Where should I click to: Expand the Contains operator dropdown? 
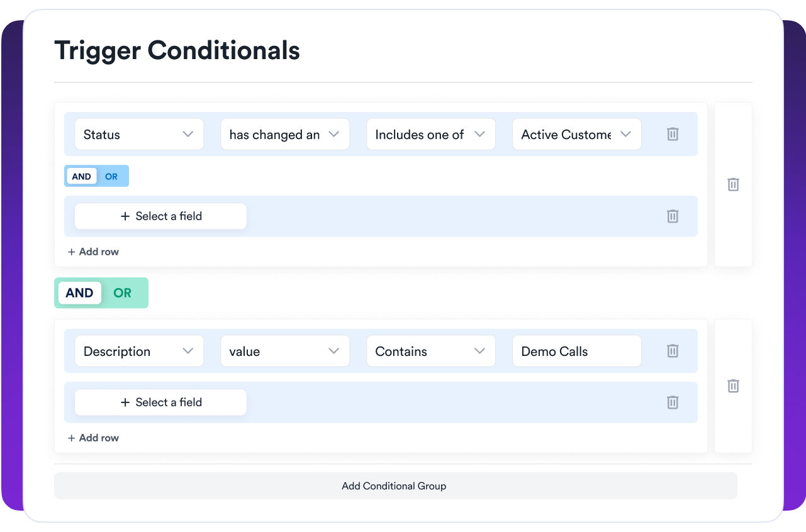click(x=431, y=352)
